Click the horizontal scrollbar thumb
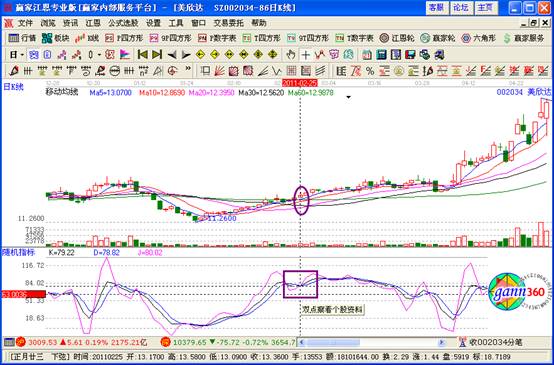554x365 pixels. pos(333,342)
